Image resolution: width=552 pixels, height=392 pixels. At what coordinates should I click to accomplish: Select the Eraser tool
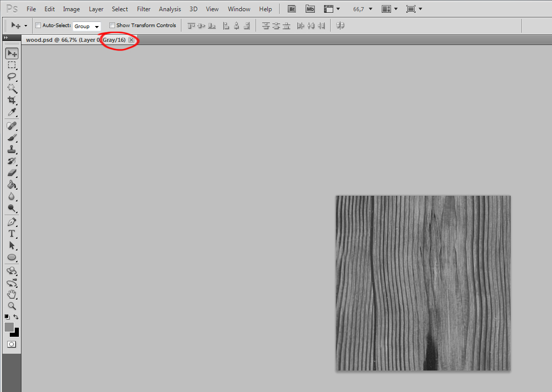[12, 173]
